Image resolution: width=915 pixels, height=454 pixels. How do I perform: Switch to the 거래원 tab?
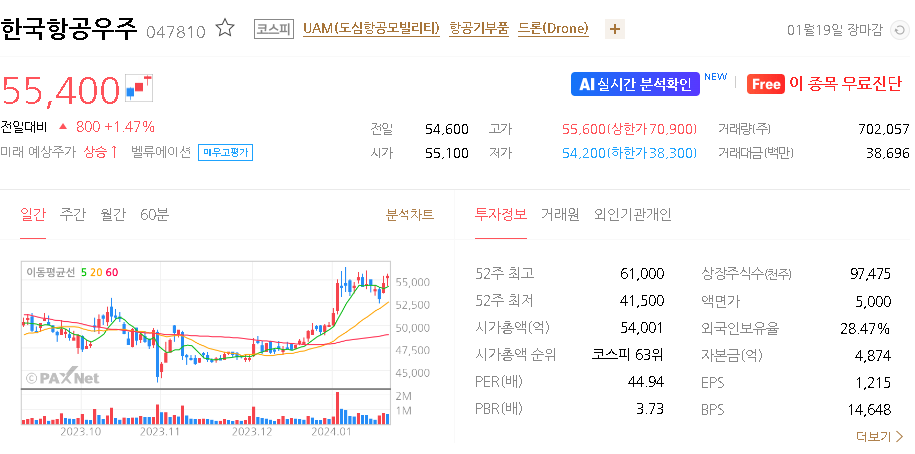pos(560,214)
